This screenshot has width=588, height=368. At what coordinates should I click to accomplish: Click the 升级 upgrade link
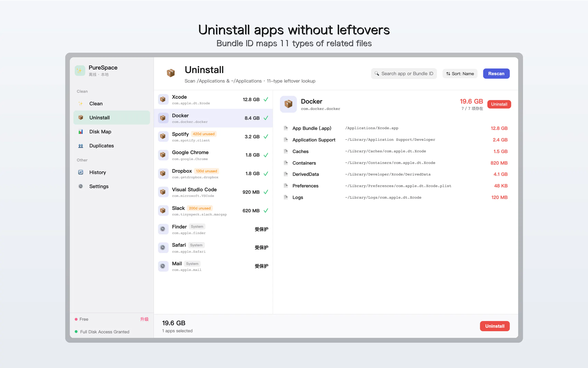(144, 319)
